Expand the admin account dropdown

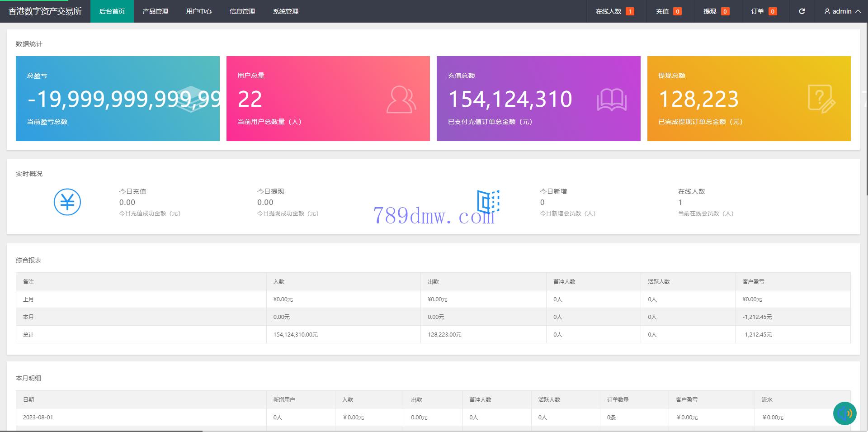pos(842,11)
